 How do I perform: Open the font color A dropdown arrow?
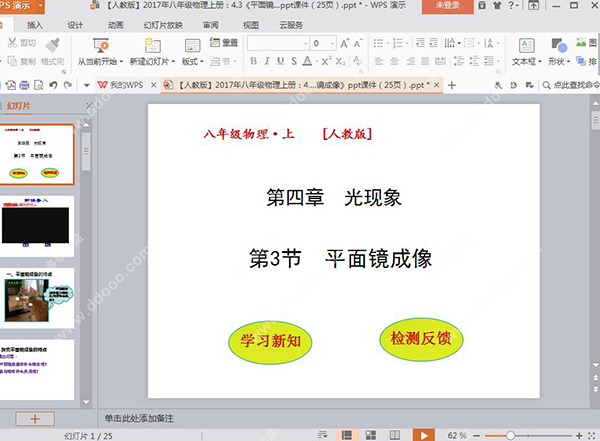click(x=316, y=61)
